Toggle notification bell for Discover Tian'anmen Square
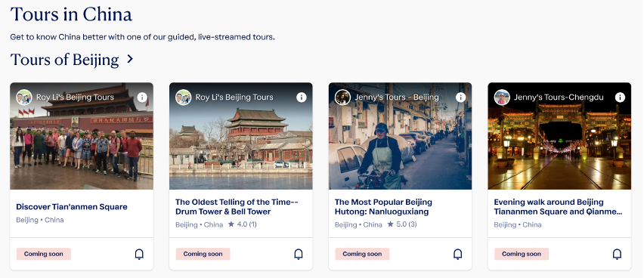This screenshot has width=644, height=278. (x=139, y=254)
